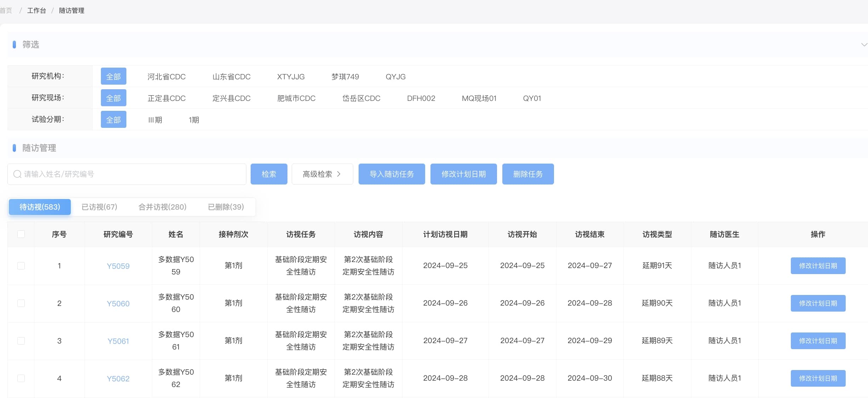Filter by 山东省CDC institution
Screen dimensions: 868x398
coord(232,77)
